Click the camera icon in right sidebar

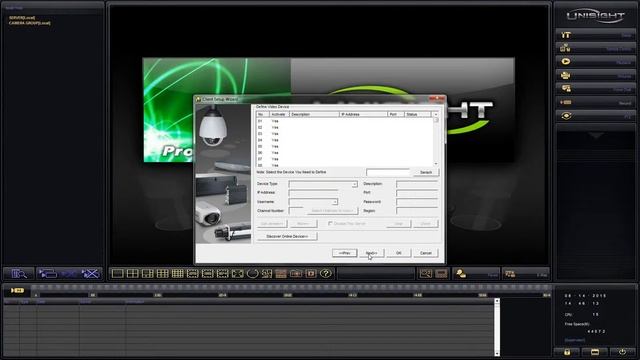[x=566, y=75]
